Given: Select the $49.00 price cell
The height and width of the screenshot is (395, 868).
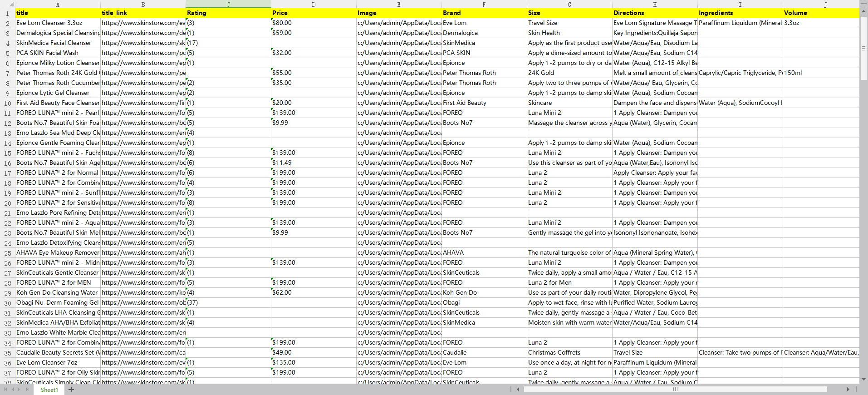Looking at the screenshot, I should (x=314, y=352).
